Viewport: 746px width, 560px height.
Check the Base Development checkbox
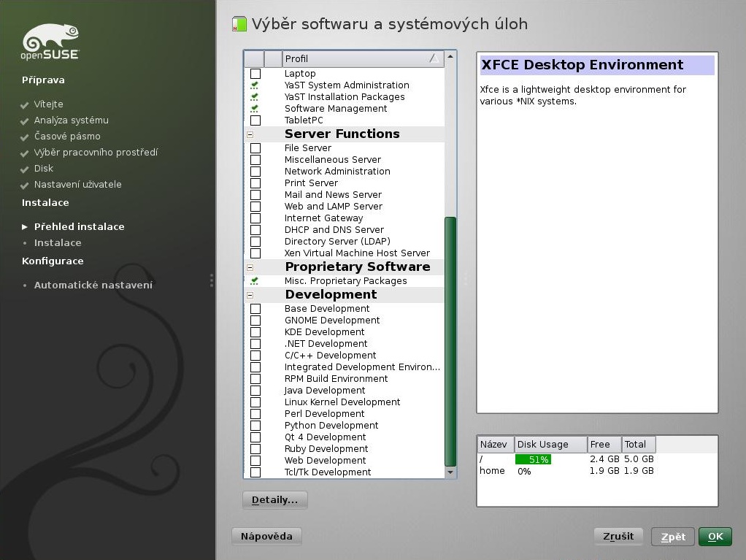tap(255, 309)
